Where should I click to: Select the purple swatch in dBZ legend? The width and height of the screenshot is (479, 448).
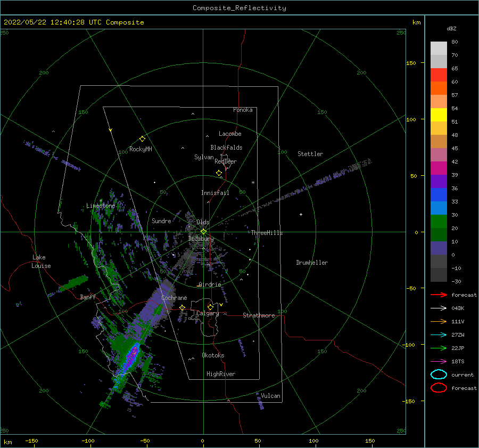pyautogui.click(x=439, y=181)
